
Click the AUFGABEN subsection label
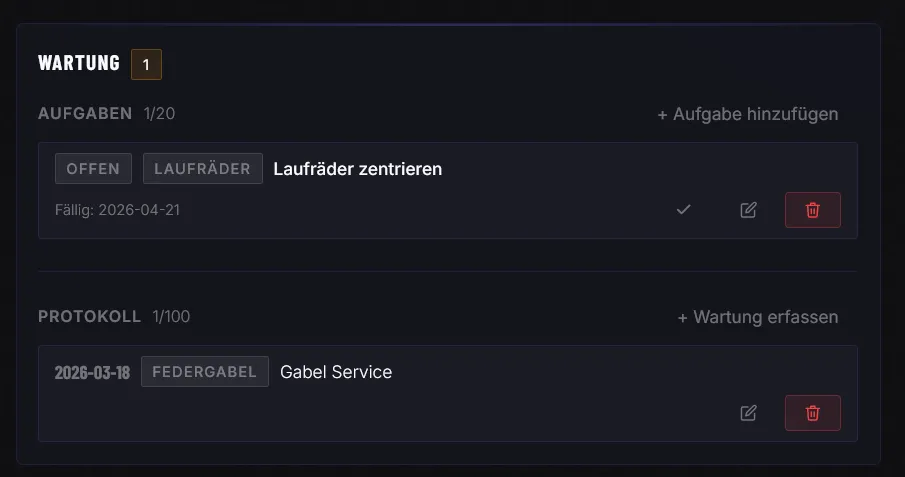(x=85, y=114)
